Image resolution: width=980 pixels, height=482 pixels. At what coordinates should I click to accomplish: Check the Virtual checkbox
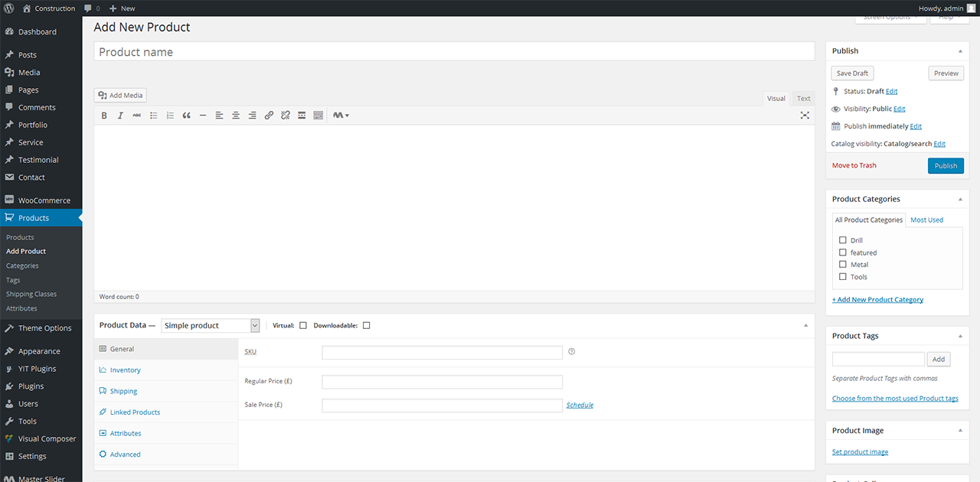click(x=303, y=325)
